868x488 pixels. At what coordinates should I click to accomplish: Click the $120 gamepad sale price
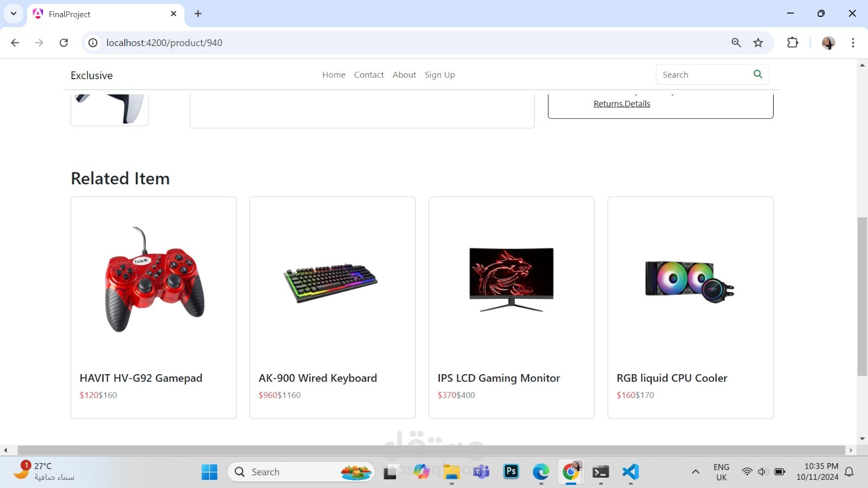(89, 395)
